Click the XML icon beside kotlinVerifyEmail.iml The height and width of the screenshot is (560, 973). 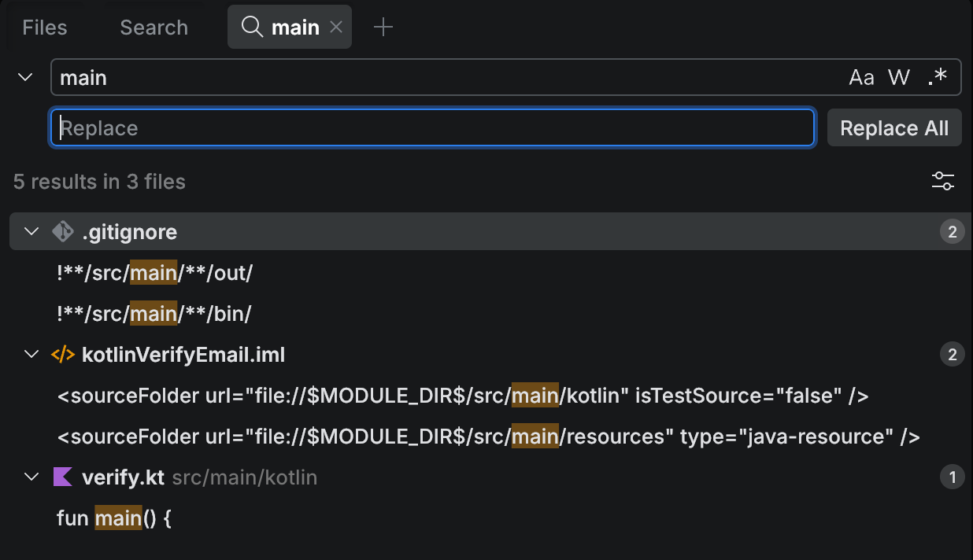(x=62, y=354)
